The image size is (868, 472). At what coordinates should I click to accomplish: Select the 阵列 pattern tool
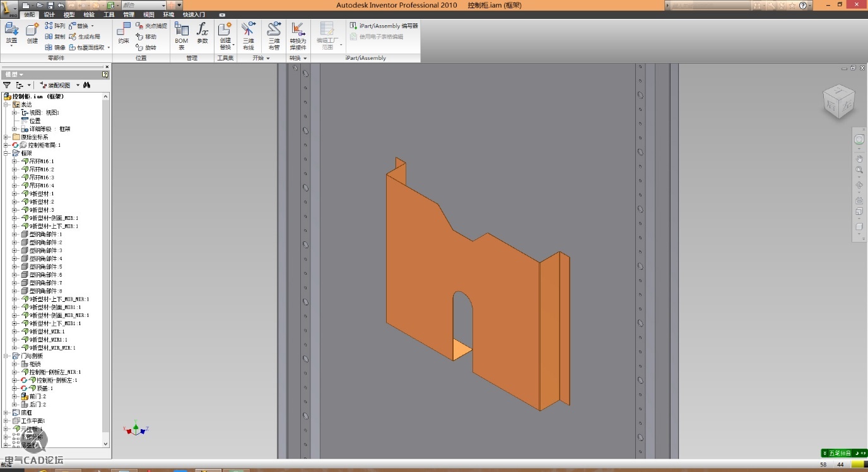coord(55,26)
